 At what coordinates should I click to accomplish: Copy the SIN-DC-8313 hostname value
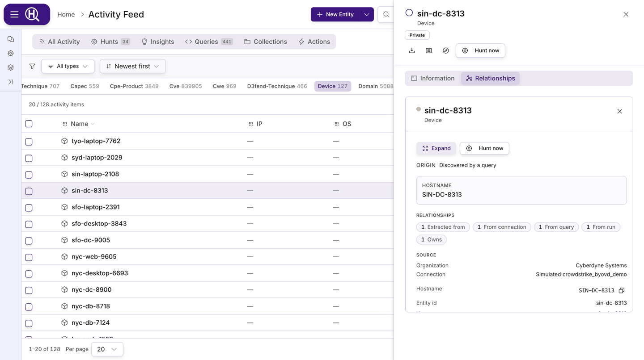click(622, 290)
